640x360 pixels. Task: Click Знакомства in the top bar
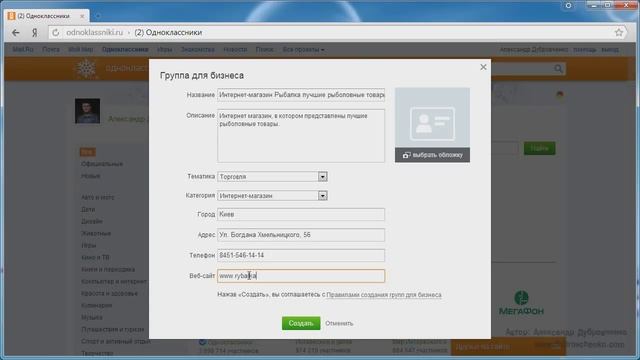point(198,49)
